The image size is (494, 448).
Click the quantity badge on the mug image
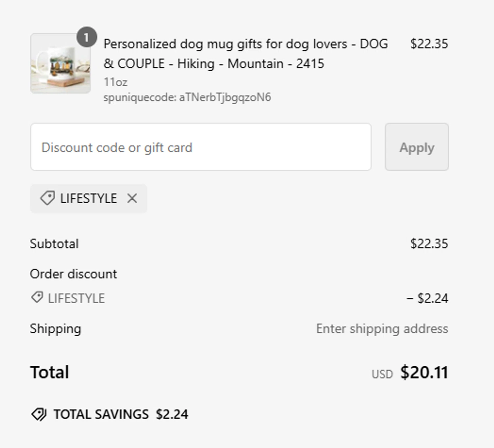(x=87, y=37)
